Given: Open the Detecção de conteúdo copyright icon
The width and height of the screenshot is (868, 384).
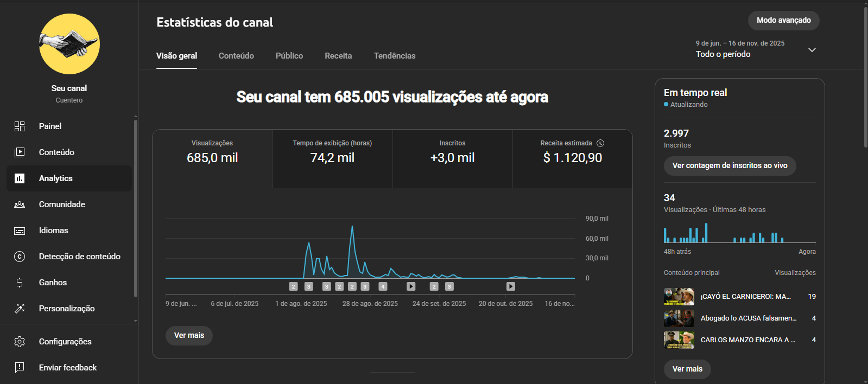Looking at the screenshot, I should (x=20, y=257).
